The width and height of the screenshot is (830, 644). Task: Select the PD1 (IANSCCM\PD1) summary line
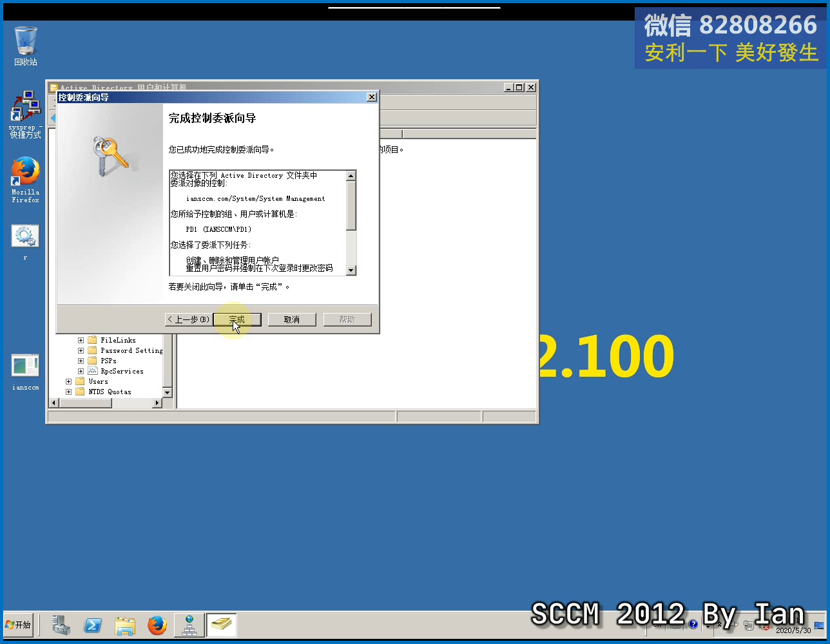[x=218, y=229]
